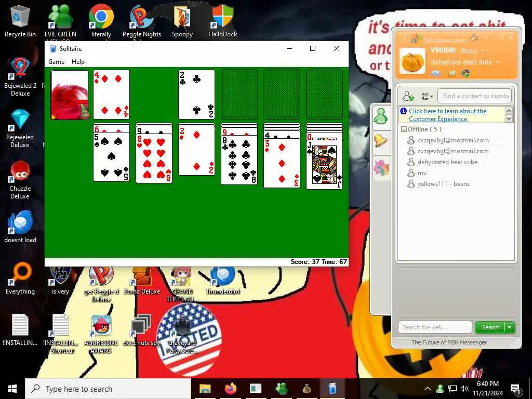Screen dimensions: 532x399
Task: Open the !INSTALLIN... text file icon
Action: [x=20, y=330]
